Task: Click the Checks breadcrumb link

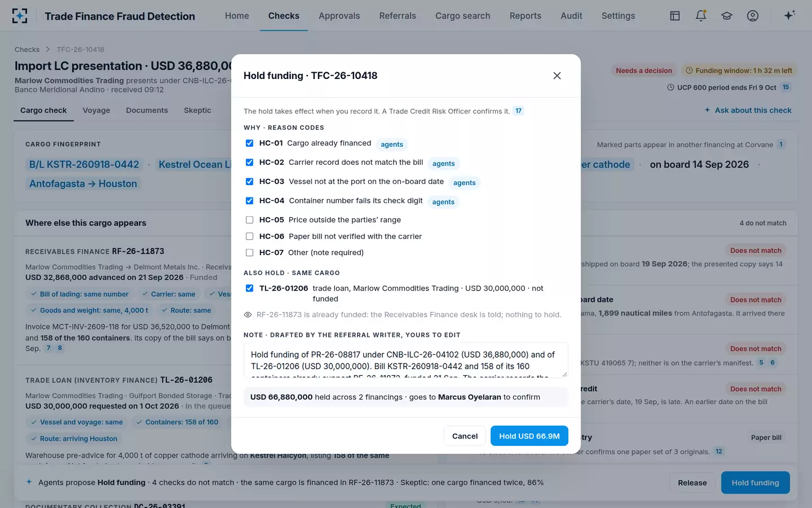Action: coord(27,50)
